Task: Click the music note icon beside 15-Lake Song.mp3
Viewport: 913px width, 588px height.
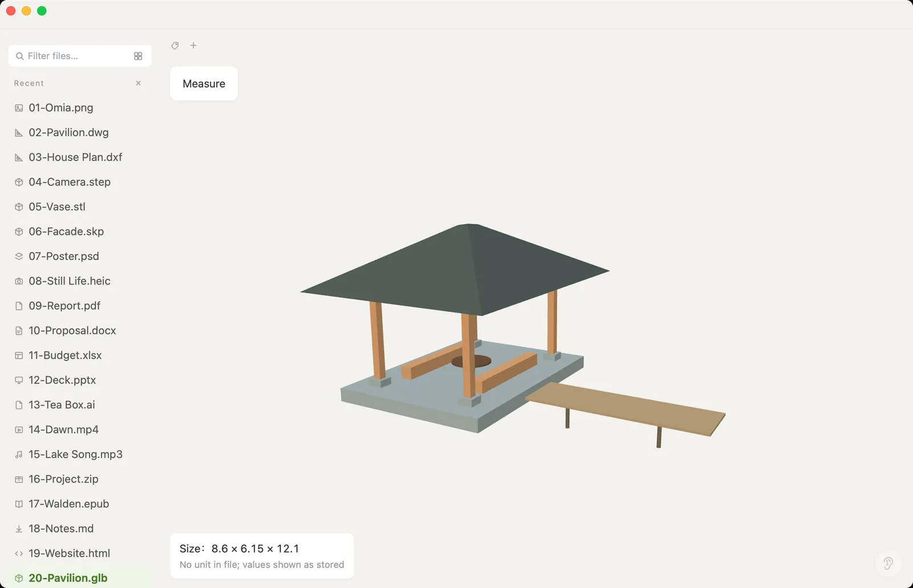Action: click(19, 455)
